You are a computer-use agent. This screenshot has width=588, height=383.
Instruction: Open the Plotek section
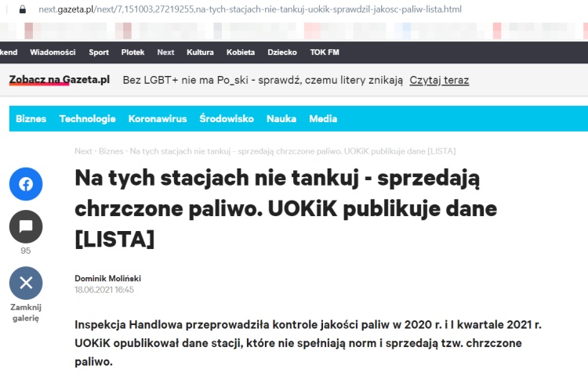132,52
